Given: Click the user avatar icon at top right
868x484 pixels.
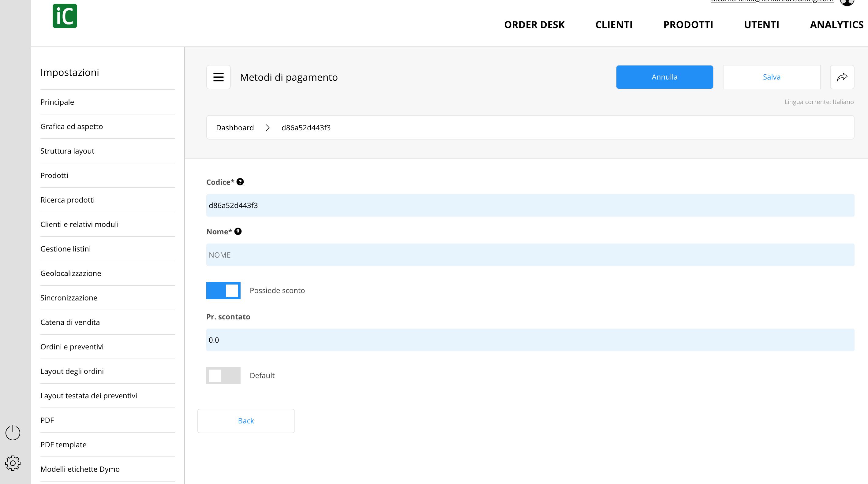Looking at the screenshot, I should click(847, 2).
